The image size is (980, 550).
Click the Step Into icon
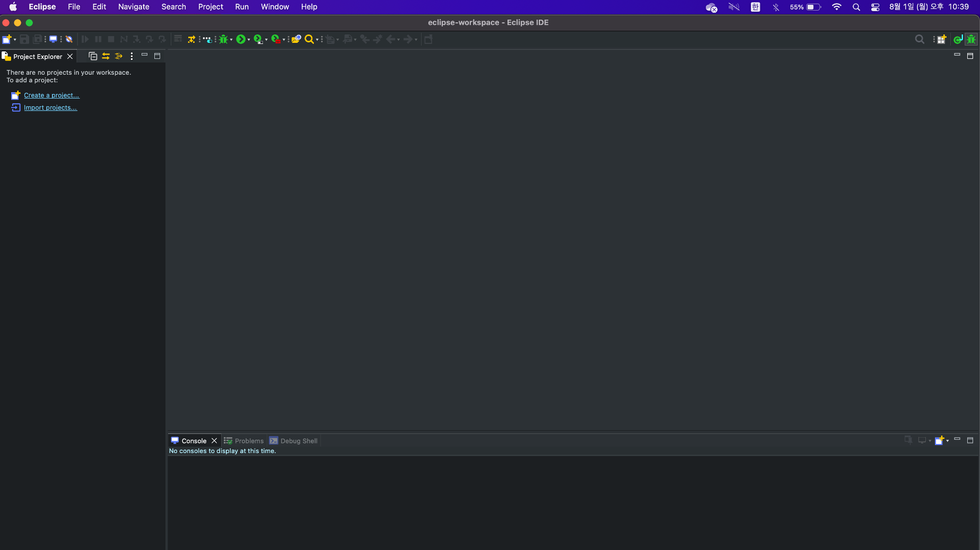click(x=136, y=39)
